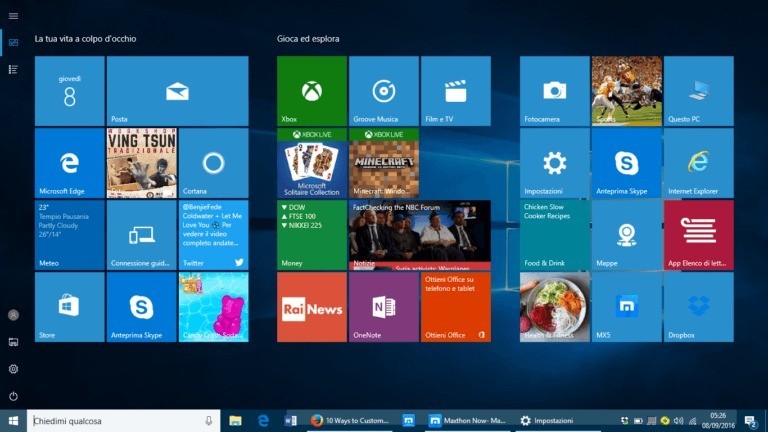Open the Fotocamera tile
Viewport: 768px width, 432px height.
point(554,91)
